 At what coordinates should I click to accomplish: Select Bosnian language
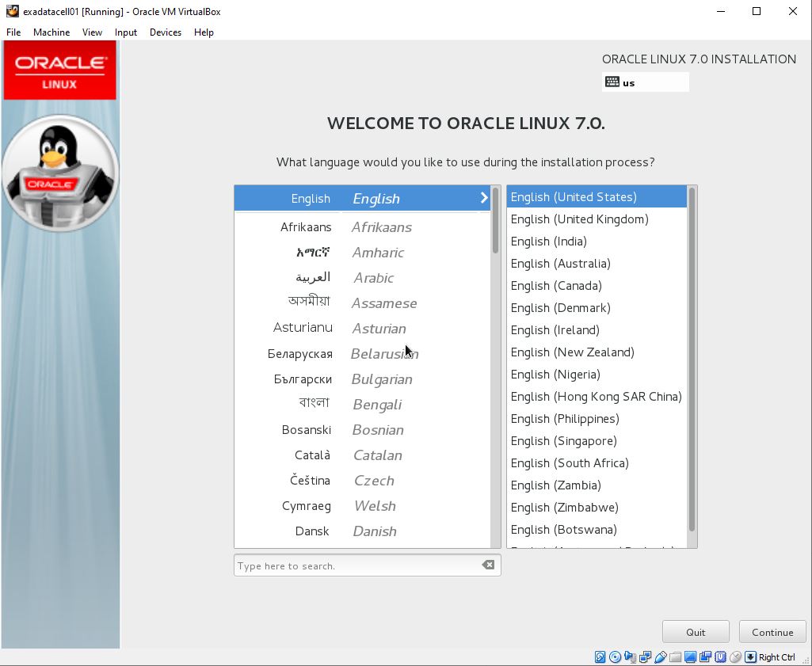pyautogui.click(x=362, y=429)
